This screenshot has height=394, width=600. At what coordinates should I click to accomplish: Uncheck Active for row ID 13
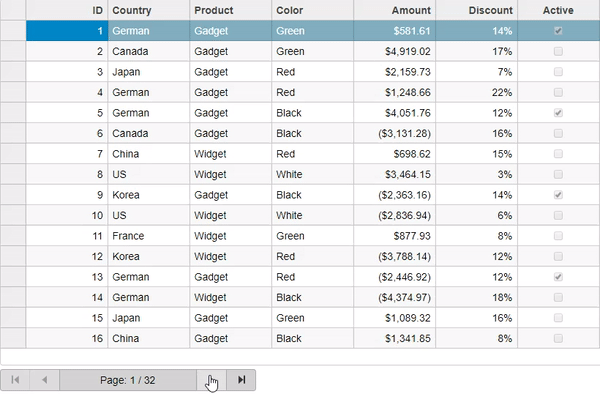[x=558, y=277]
